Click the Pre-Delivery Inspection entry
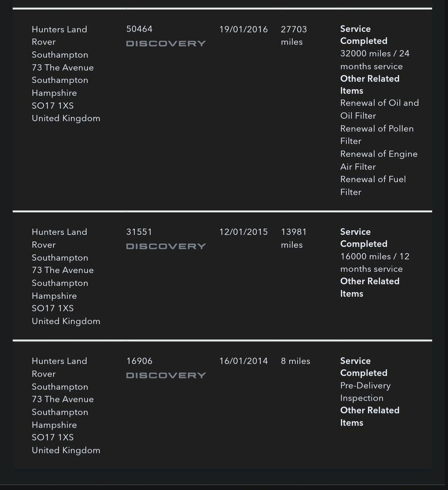The height and width of the screenshot is (490, 448). (x=365, y=392)
